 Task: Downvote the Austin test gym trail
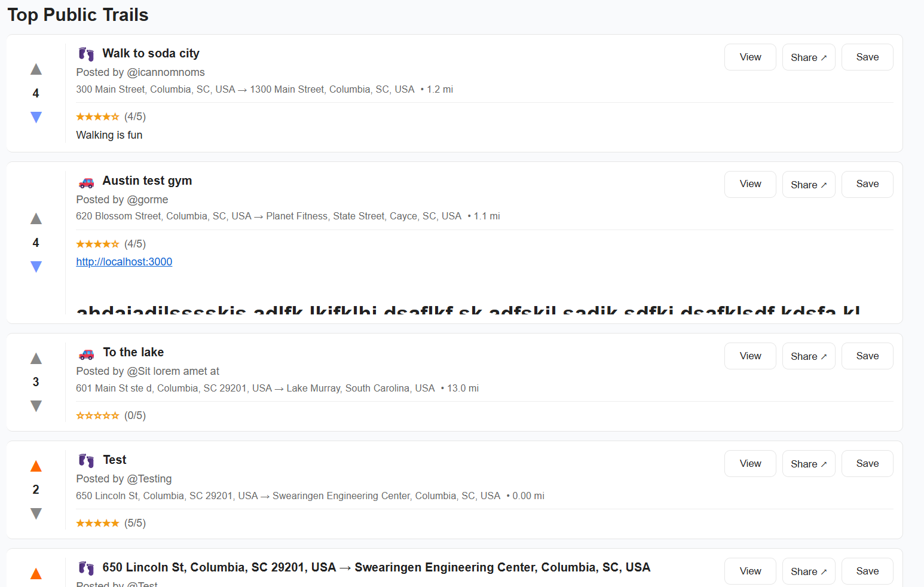click(36, 267)
